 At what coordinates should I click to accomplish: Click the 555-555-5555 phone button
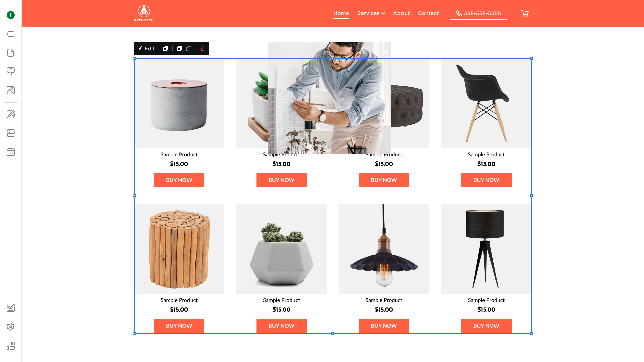coord(478,13)
